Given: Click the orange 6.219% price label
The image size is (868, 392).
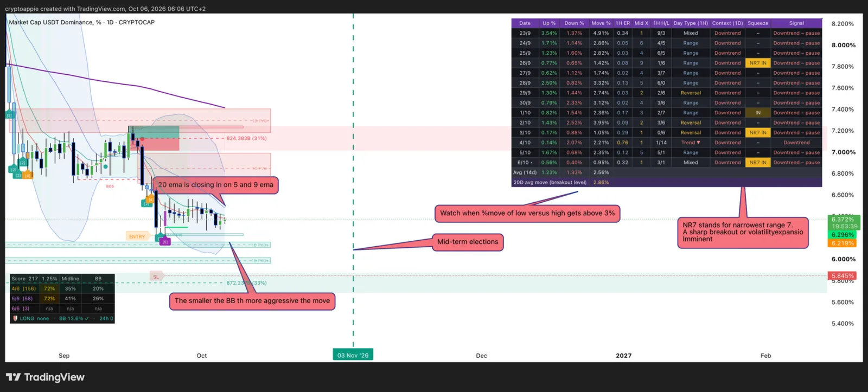Looking at the screenshot, I should coord(843,243).
